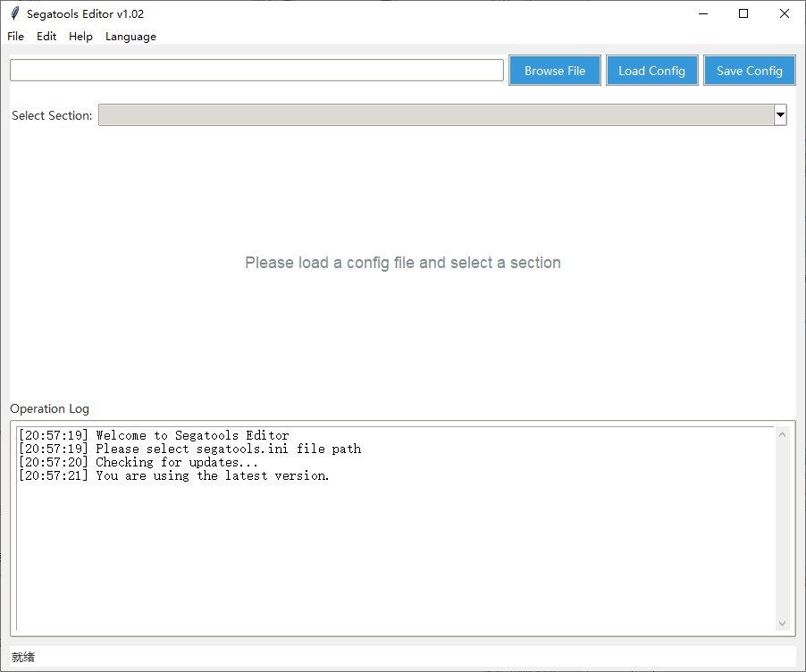Click the Segatools Editor feather icon

[x=15, y=13]
